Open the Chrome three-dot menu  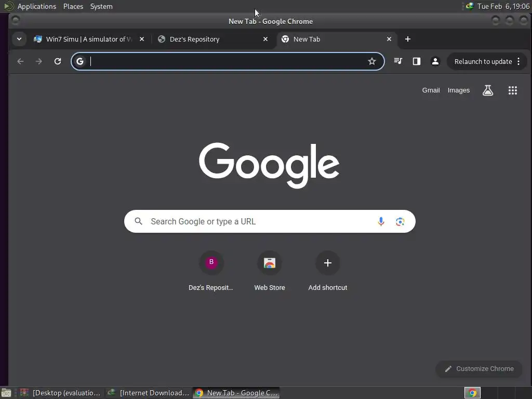[x=518, y=61]
